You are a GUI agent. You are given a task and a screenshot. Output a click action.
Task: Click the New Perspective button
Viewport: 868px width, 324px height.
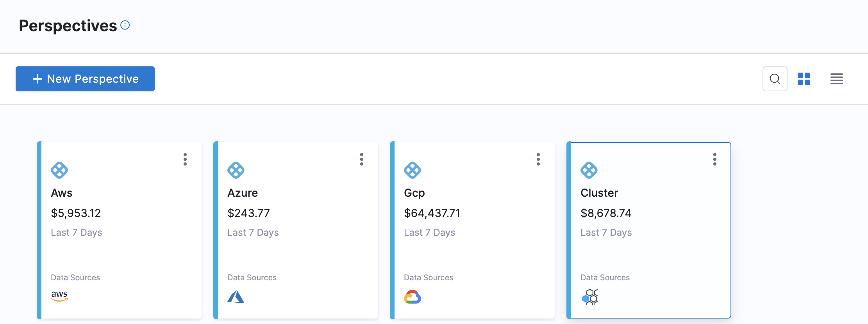coord(85,79)
